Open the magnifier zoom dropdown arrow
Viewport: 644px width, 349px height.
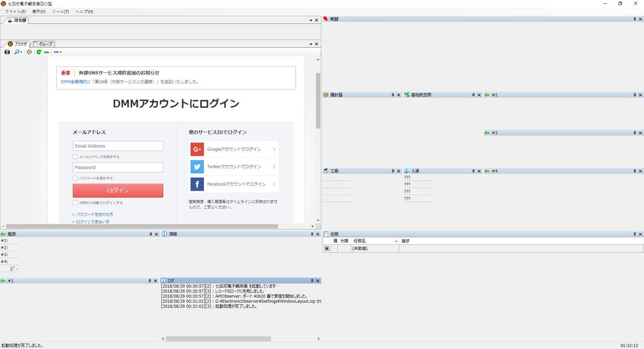(x=21, y=52)
